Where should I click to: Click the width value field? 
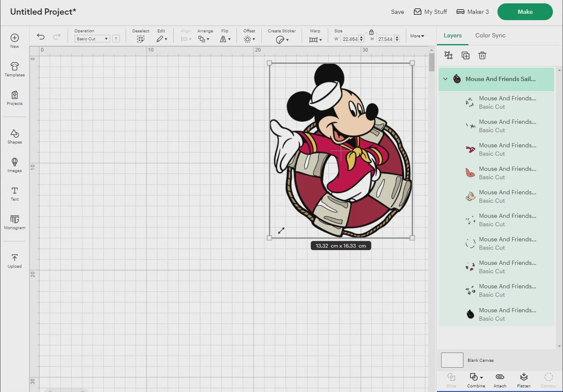(350, 39)
